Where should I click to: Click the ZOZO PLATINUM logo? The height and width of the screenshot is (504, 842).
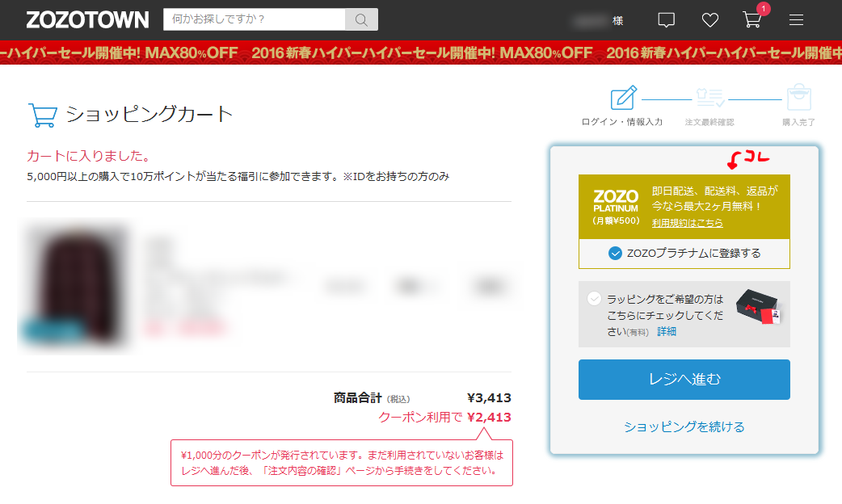click(x=616, y=202)
